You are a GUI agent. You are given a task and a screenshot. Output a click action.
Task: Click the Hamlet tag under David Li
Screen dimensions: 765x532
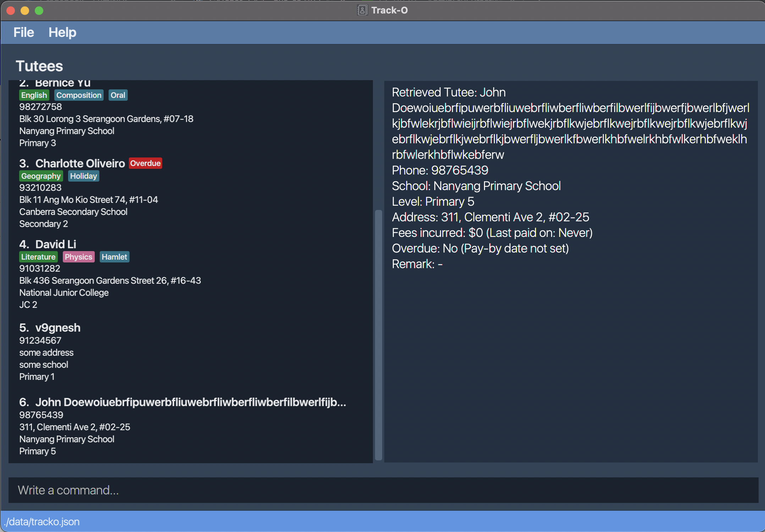(114, 257)
